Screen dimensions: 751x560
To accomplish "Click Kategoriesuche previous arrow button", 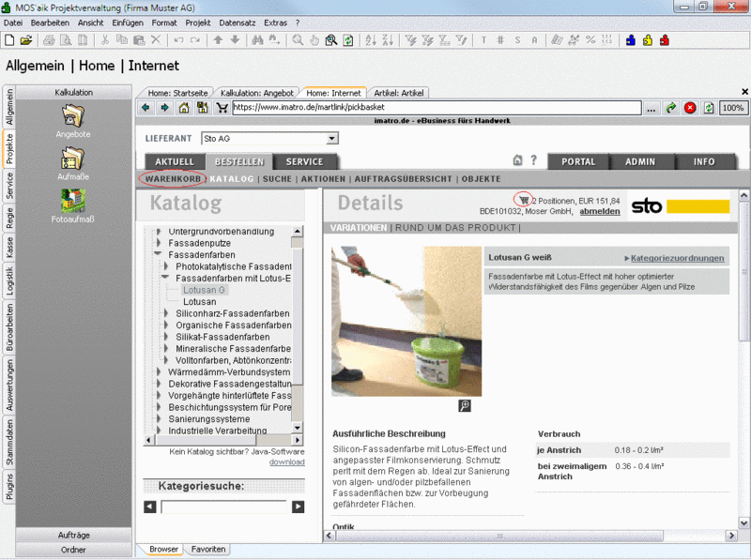I will point(150,507).
